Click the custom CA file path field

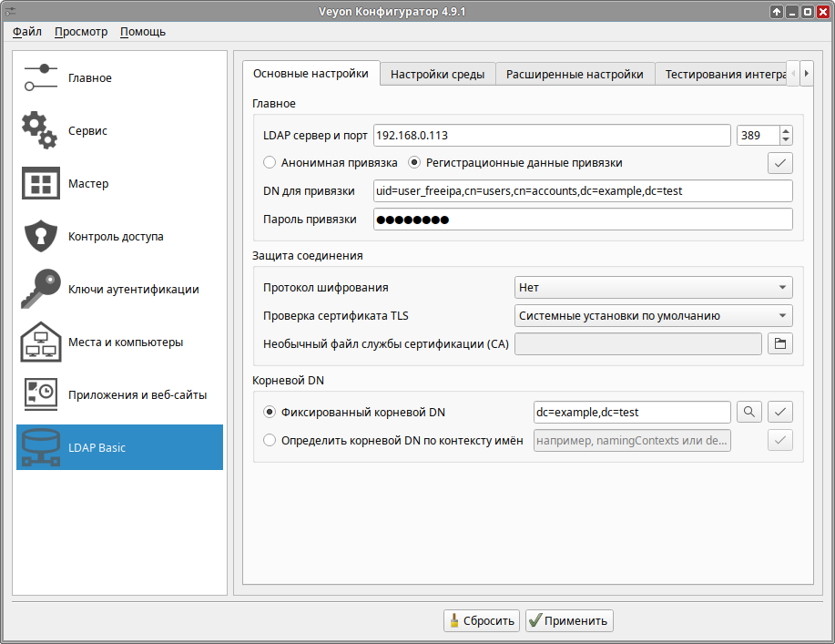point(638,343)
